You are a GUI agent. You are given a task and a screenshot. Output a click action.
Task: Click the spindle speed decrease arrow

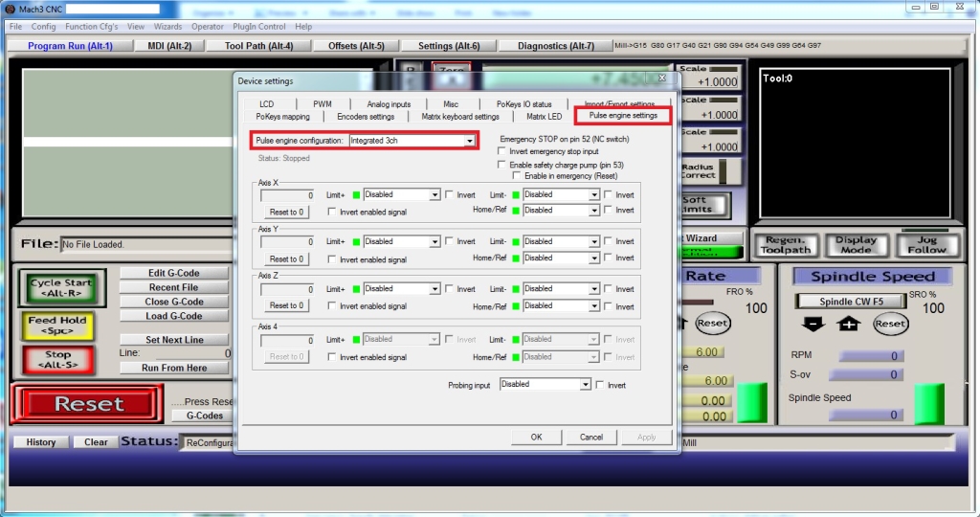(813, 324)
